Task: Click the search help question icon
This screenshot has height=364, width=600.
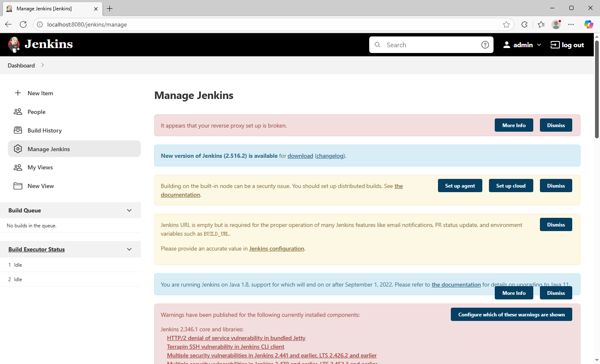Action: point(485,45)
